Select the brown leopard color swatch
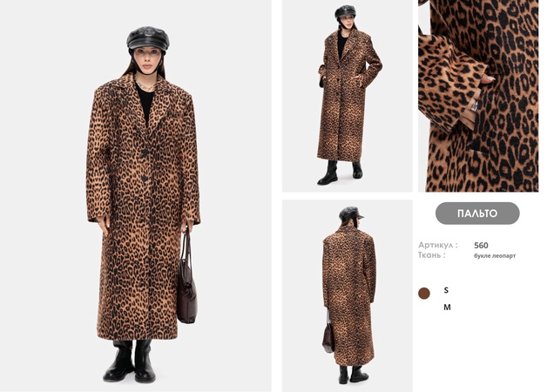The width and height of the screenshot is (554, 392). click(x=424, y=294)
